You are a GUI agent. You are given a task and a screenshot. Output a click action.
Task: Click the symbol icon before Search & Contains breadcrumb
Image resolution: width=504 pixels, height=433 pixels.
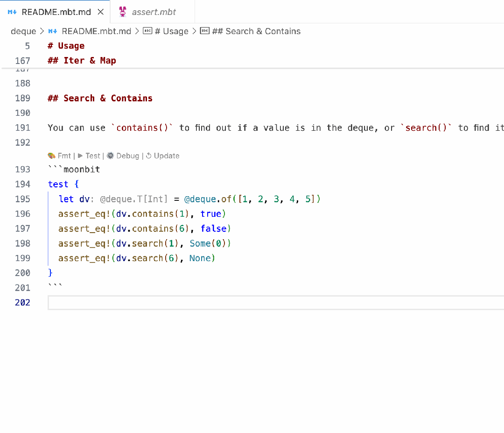click(x=205, y=31)
